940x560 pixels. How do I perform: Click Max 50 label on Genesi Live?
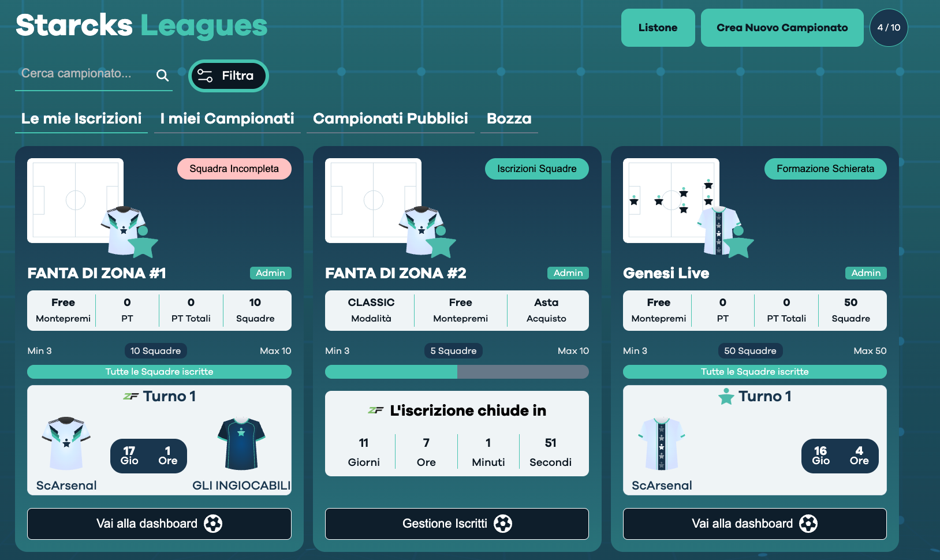(870, 350)
